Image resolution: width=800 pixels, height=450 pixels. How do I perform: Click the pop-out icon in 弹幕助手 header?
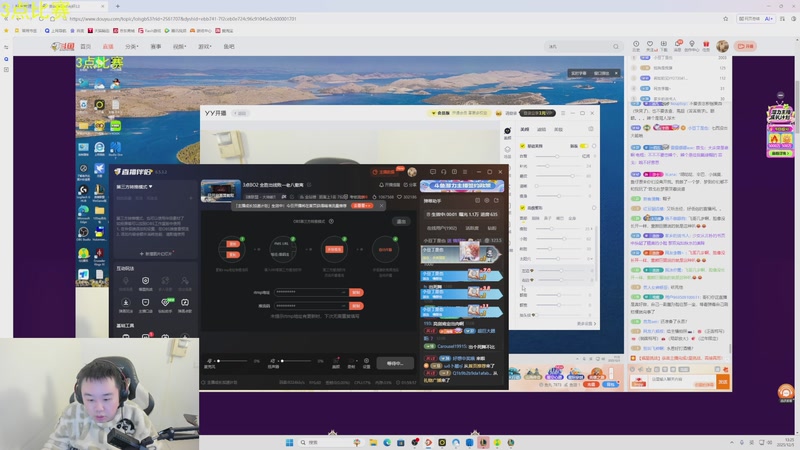click(x=496, y=201)
